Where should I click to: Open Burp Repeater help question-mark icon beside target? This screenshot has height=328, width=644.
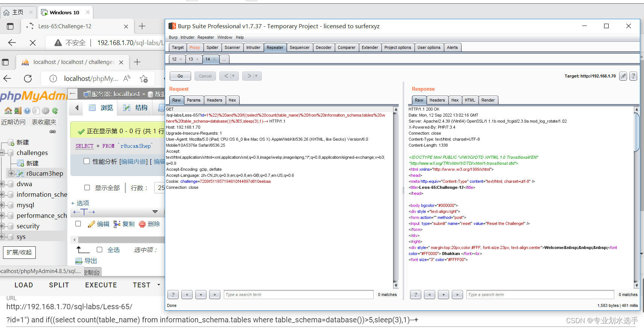tap(633, 76)
